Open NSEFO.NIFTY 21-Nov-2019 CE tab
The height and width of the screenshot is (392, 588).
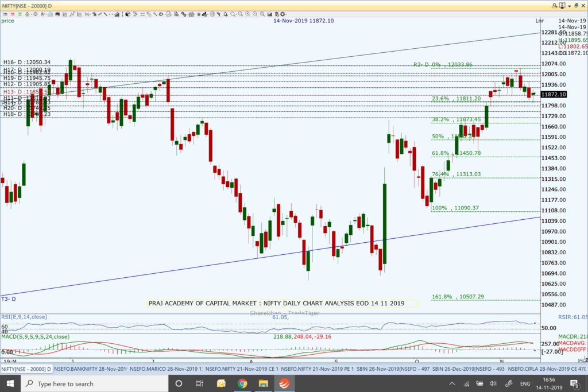pos(242,369)
